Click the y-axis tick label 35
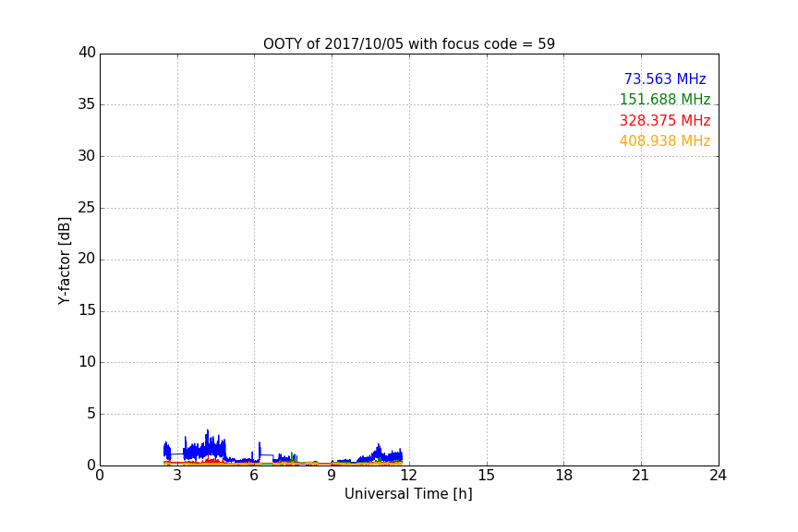The width and height of the screenshot is (798, 532). click(87, 104)
